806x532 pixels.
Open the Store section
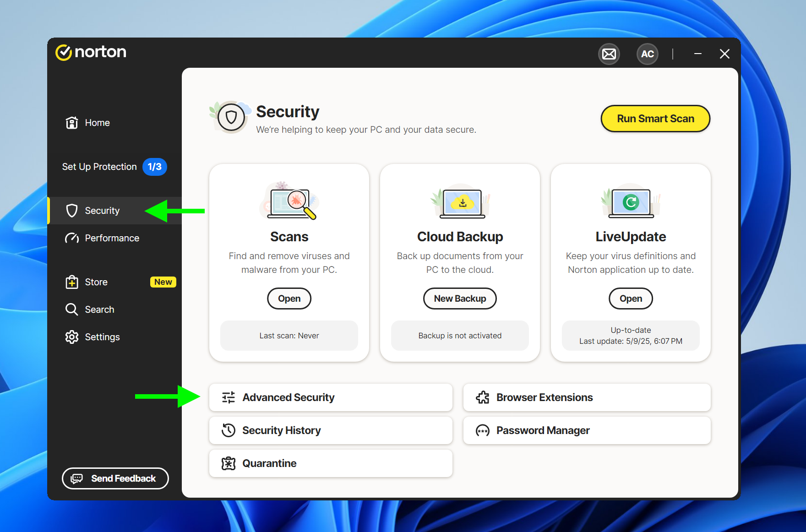coord(114,282)
